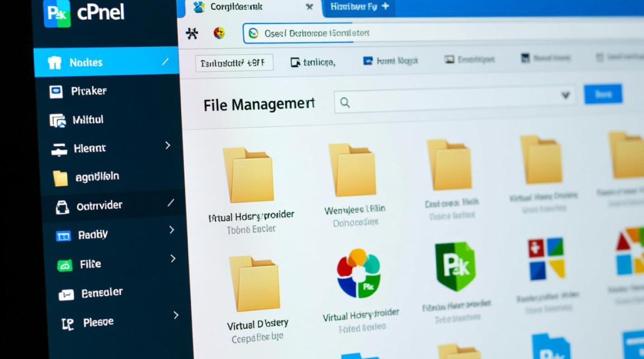Click the magnifier icon in the search field
Image resolution: width=644 pixels, height=359 pixels.
point(345,102)
